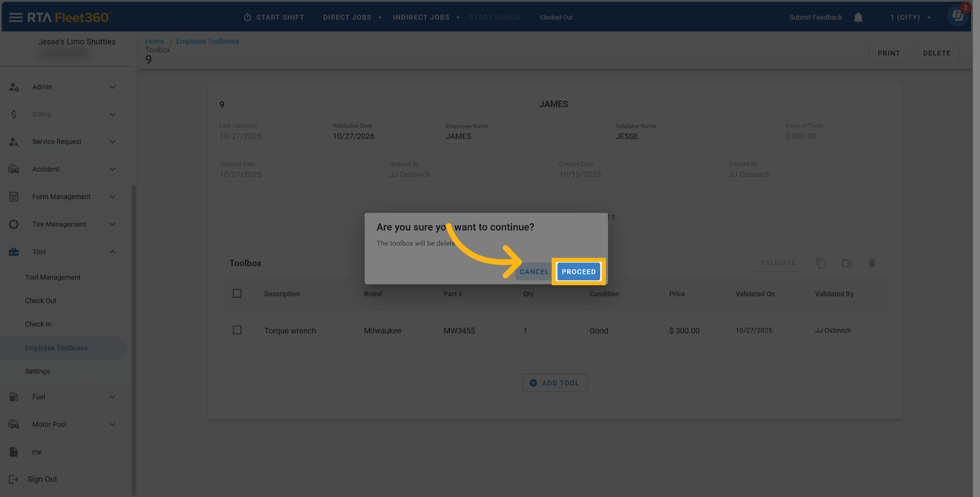The width and height of the screenshot is (980, 497).
Task: Cancel the delete confirmation dialog
Action: point(534,272)
